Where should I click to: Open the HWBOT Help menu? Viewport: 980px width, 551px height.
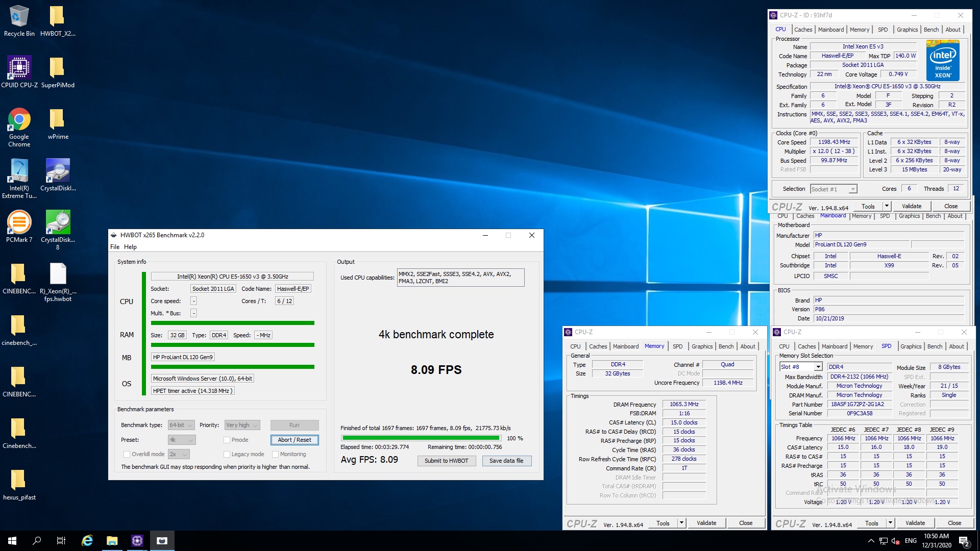click(x=130, y=247)
